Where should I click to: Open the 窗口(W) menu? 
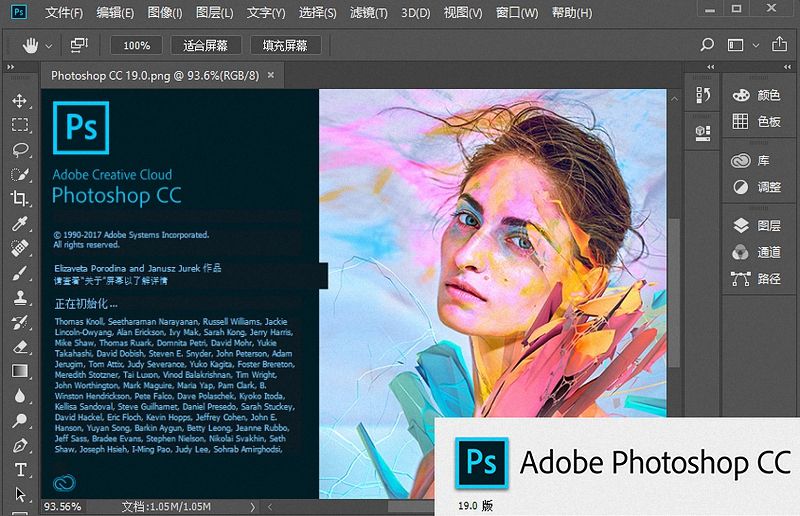coord(517,12)
